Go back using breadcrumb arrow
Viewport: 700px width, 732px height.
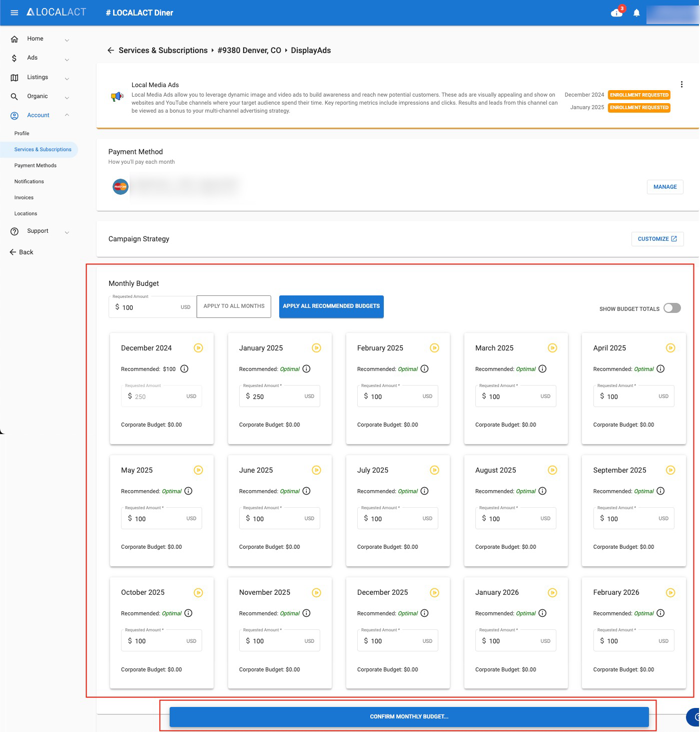click(x=111, y=50)
